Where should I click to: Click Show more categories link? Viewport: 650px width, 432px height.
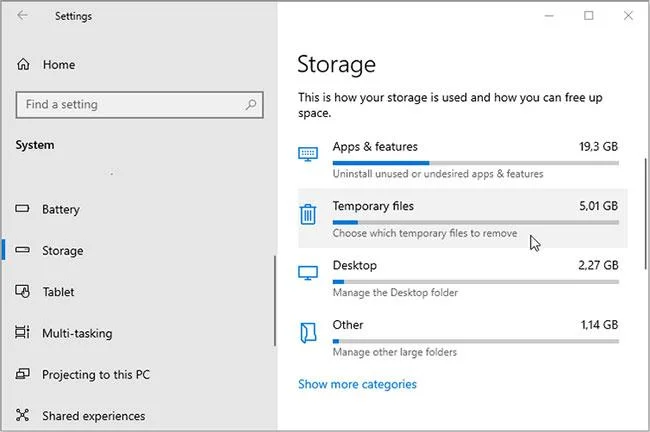[x=357, y=384]
